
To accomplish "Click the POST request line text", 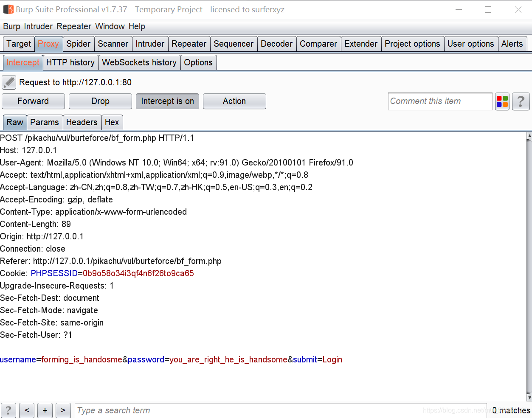I will pyautogui.click(x=97, y=138).
